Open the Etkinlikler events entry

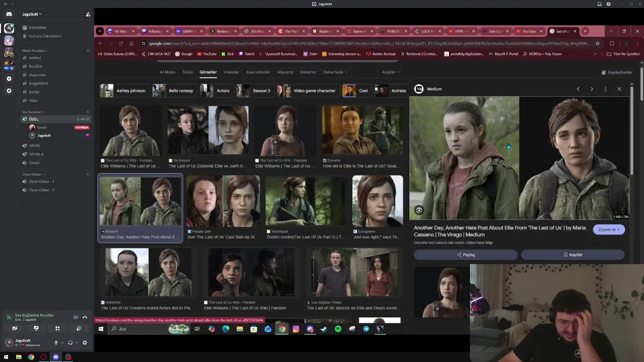point(38,28)
